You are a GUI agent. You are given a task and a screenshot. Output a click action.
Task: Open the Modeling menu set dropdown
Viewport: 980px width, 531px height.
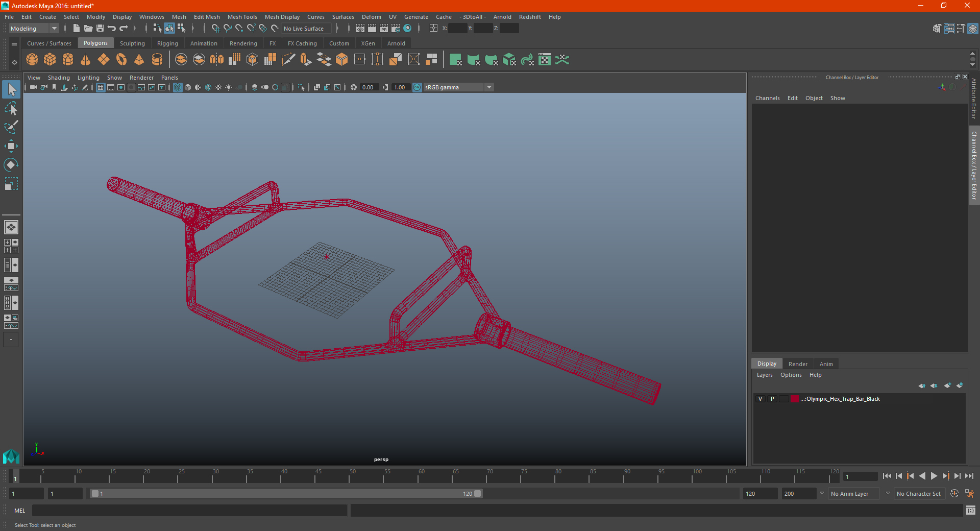tap(34, 29)
